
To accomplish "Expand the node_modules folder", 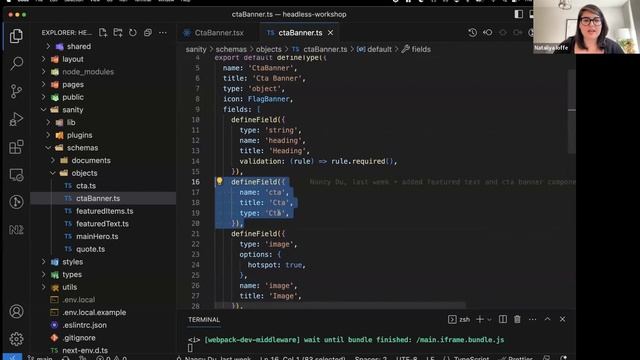I will [88, 72].
